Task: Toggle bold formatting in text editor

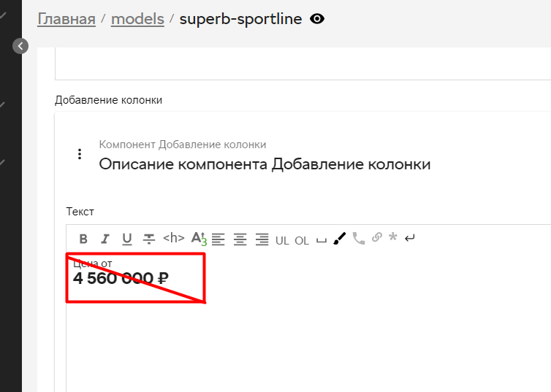Action: (x=83, y=239)
